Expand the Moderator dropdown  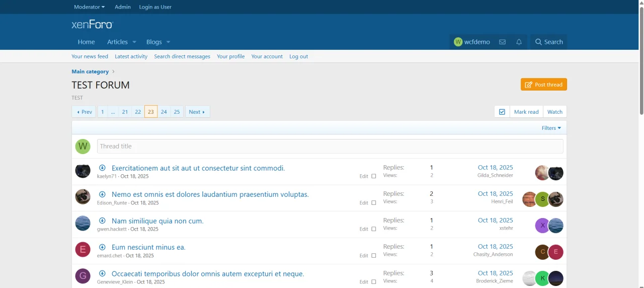click(89, 7)
